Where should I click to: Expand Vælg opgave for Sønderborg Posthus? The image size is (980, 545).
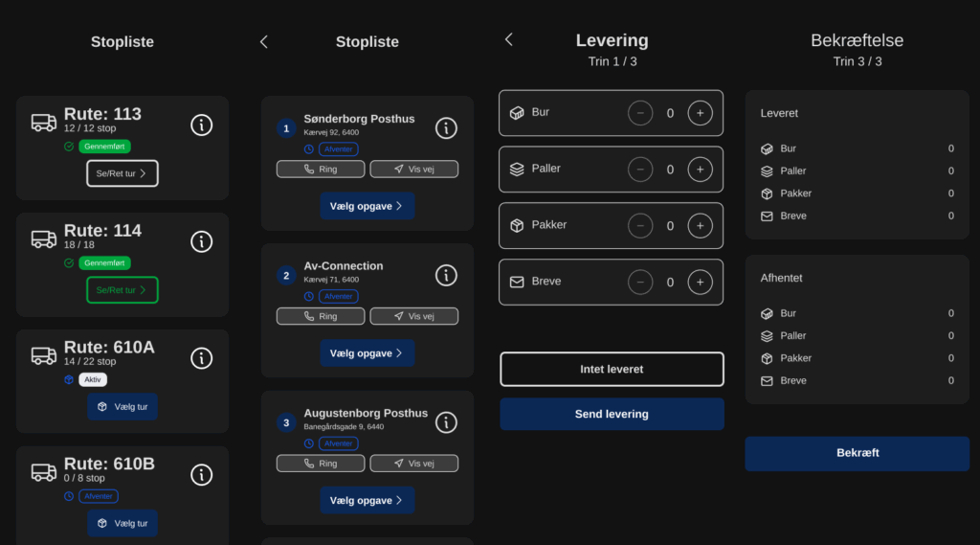click(x=367, y=206)
